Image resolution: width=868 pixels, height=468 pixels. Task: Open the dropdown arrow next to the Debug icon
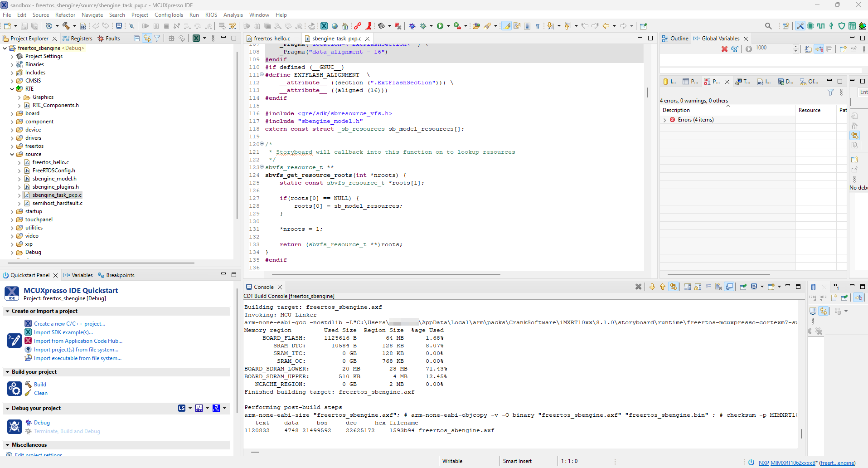(x=431, y=26)
